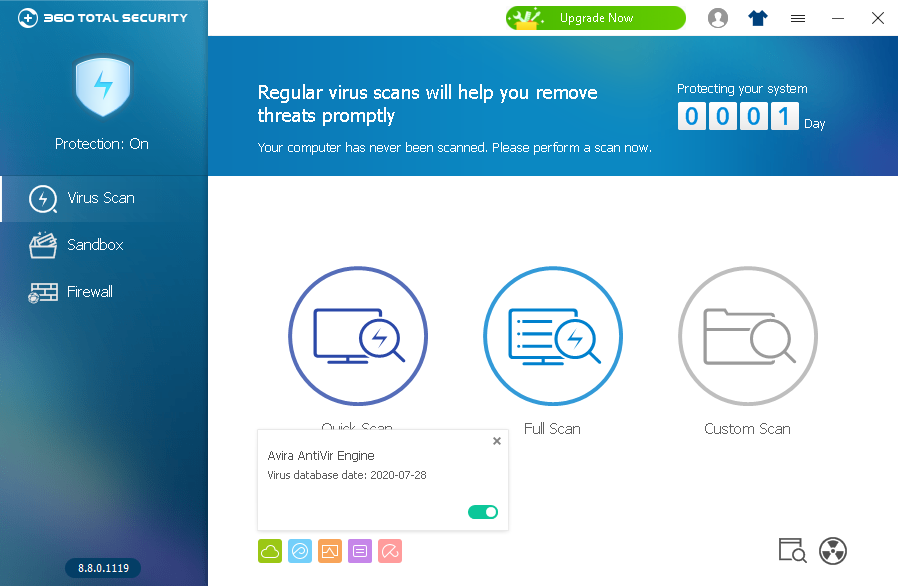Select the Virus Scan sidebar item
This screenshot has width=898, height=586.
click(104, 198)
